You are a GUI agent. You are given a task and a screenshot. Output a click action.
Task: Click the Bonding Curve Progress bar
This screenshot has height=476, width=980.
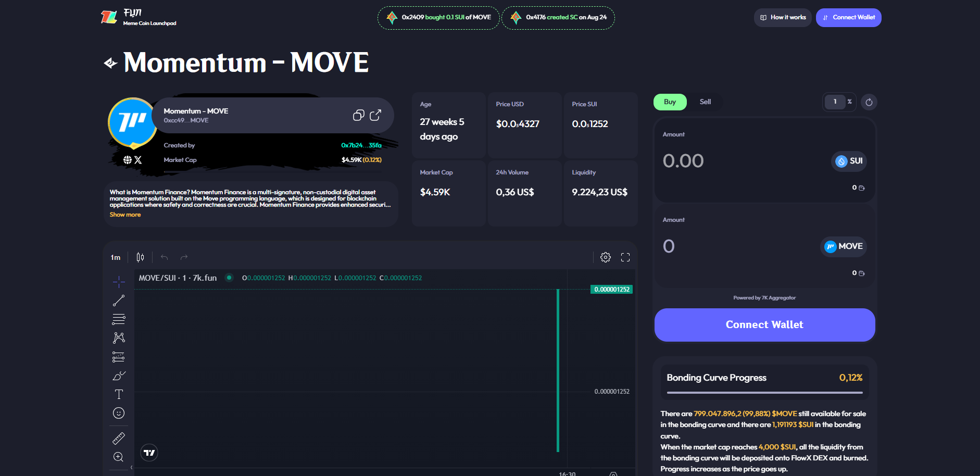764,392
